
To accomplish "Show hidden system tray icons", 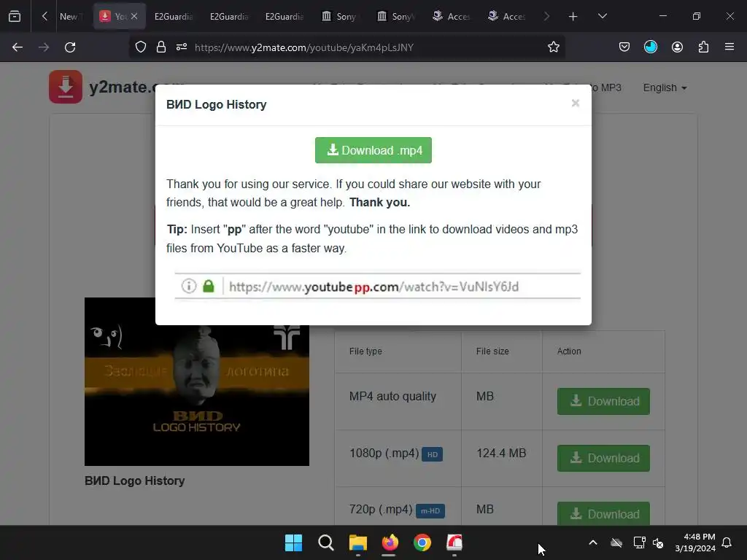I will click(592, 542).
